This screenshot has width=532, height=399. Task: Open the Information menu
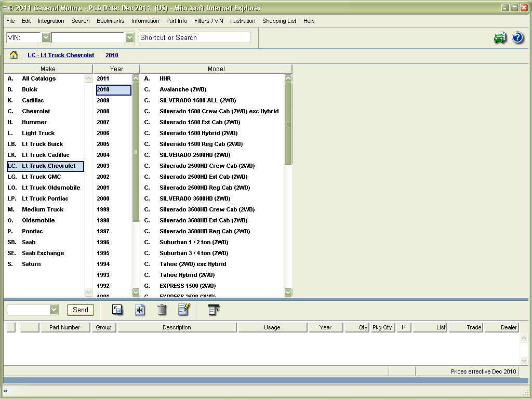point(145,21)
